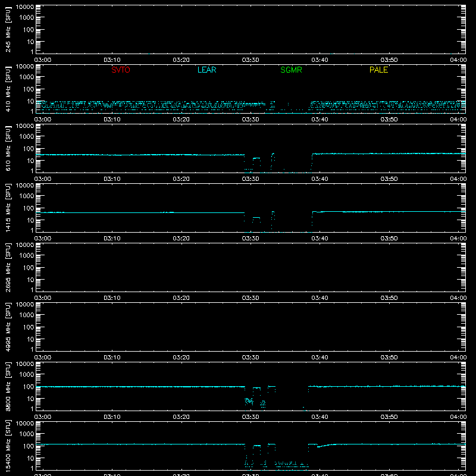Click 03:50 label under the 2695 MHz panel

point(389,298)
